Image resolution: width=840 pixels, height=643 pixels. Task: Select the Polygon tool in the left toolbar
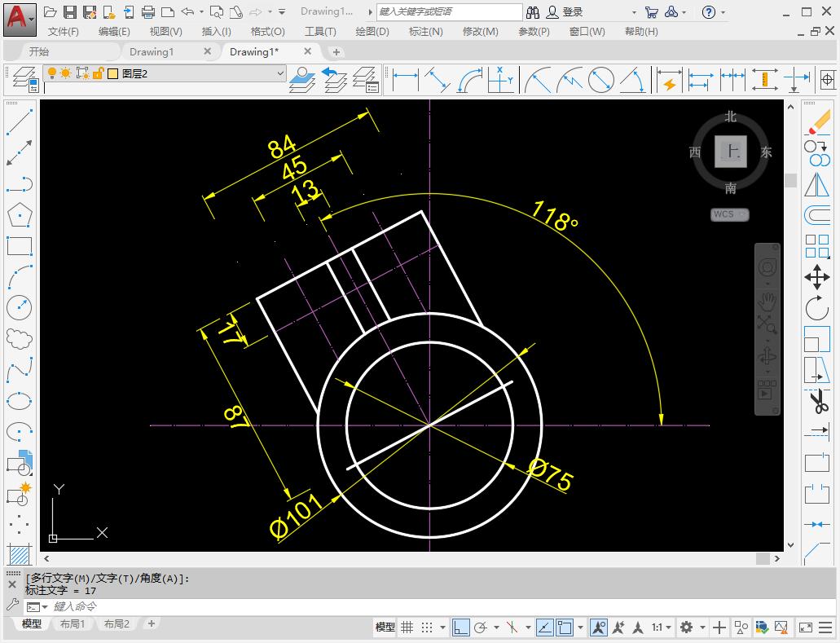click(18, 215)
